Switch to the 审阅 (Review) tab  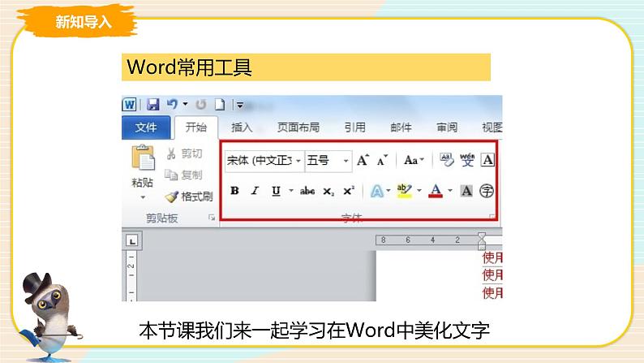[447, 127]
